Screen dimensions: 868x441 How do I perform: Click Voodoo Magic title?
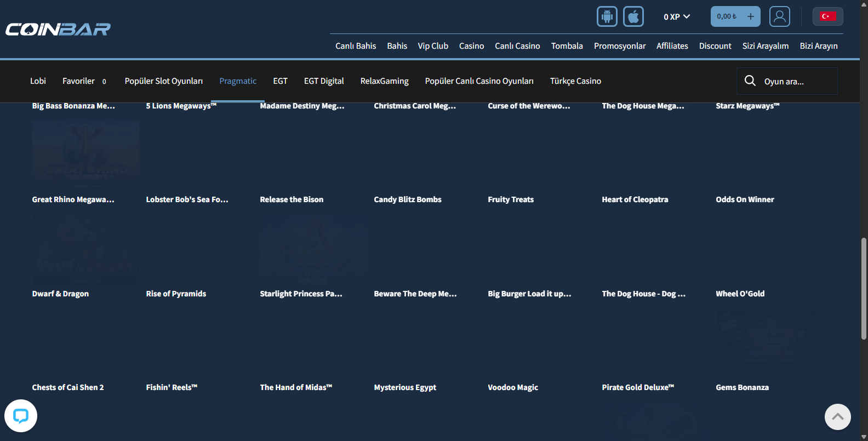coord(513,387)
